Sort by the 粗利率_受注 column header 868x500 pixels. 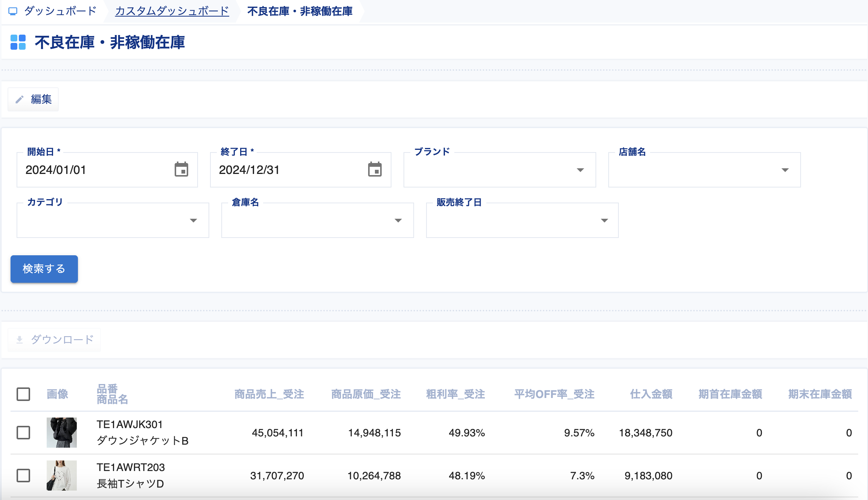click(x=455, y=394)
